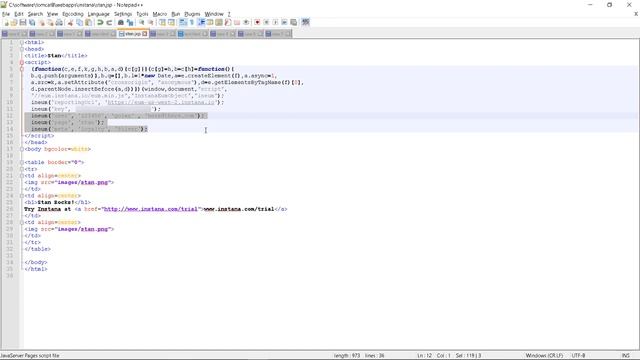This screenshot has height=360, width=640.
Task: Open the Edit menu
Action: (19, 14)
